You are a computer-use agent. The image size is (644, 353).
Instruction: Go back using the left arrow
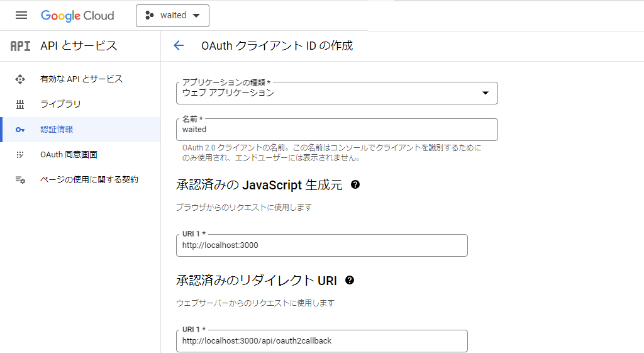[179, 45]
